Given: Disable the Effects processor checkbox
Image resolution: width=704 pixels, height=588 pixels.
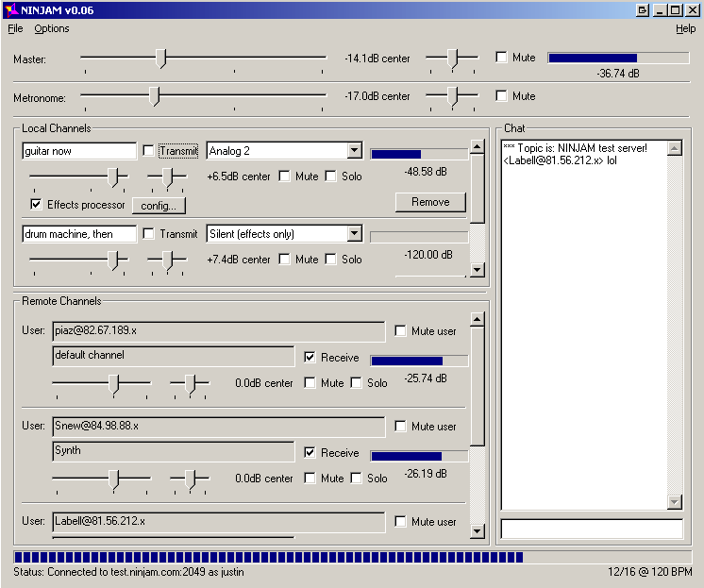Looking at the screenshot, I should click(36, 204).
